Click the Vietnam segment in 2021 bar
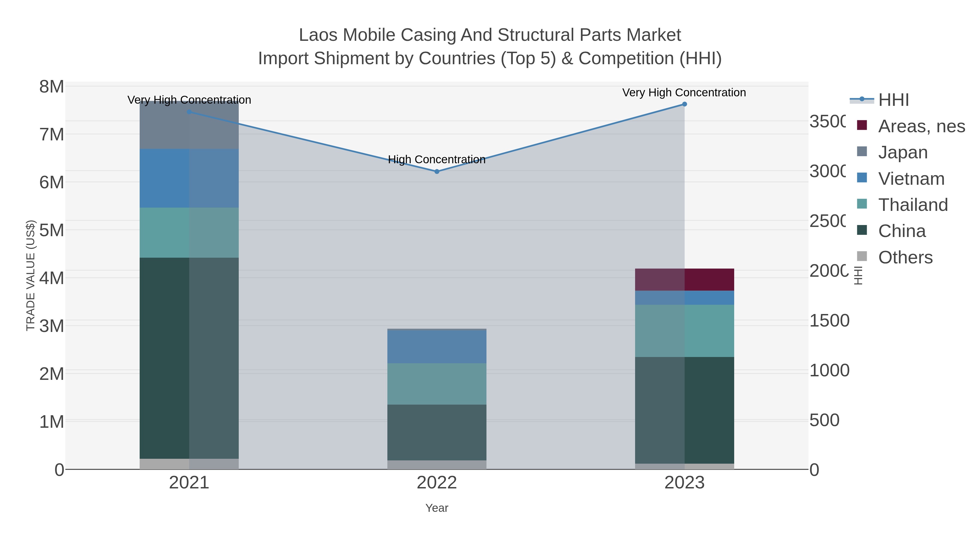 click(x=189, y=178)
